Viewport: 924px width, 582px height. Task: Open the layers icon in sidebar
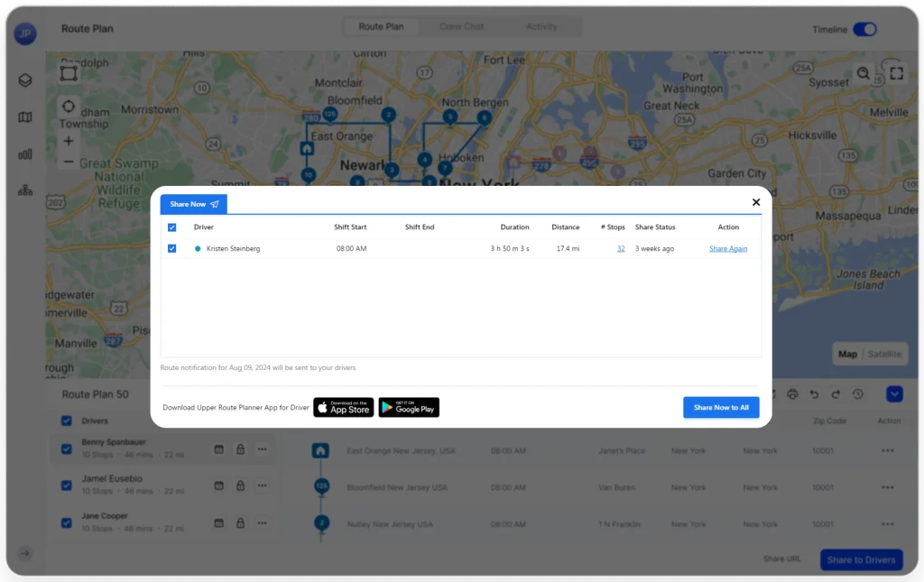(x=24, y=80)
